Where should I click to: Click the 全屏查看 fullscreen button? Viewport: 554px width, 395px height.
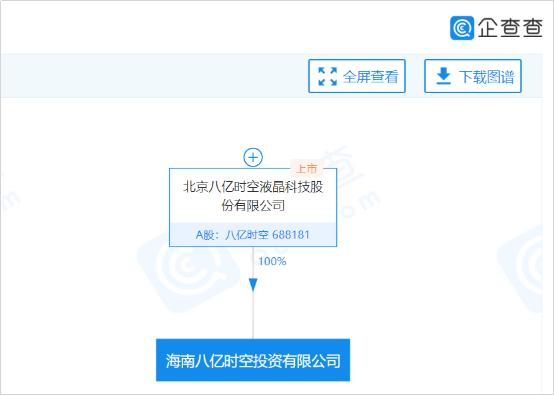(x=357, y=76)
